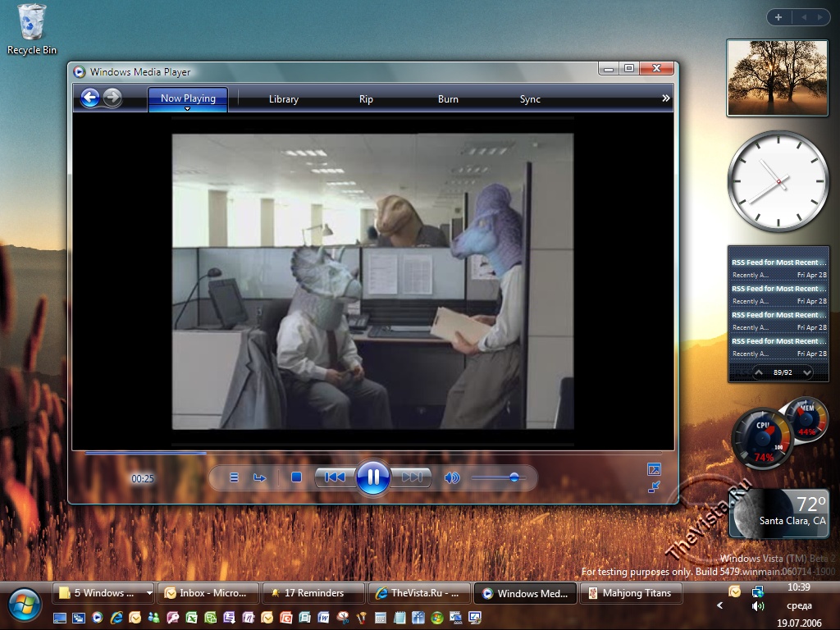Screen dimensions: 840x630
Task: Click the CPU meter gadget dial
Action: click(762, 438)
